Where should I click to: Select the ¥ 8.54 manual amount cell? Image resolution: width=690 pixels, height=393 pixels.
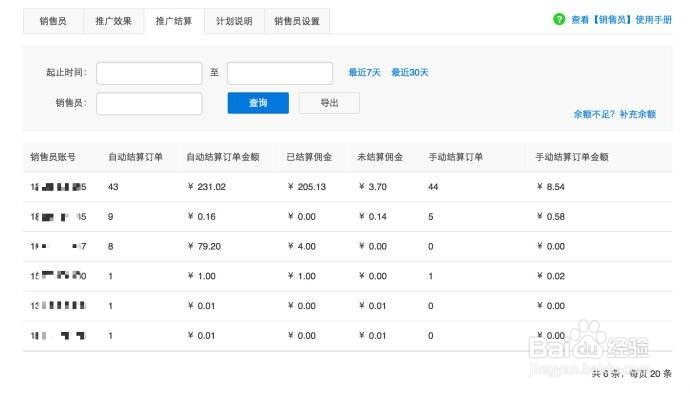pos(551,187)
